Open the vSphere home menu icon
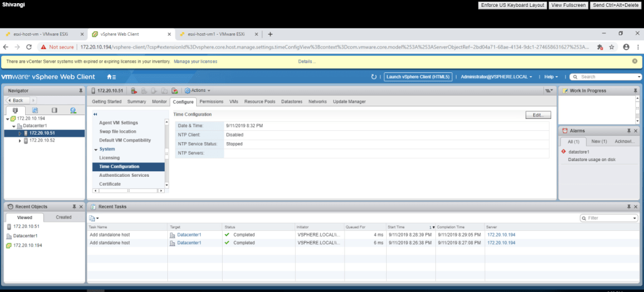644x292 pixels. [111, 77]
